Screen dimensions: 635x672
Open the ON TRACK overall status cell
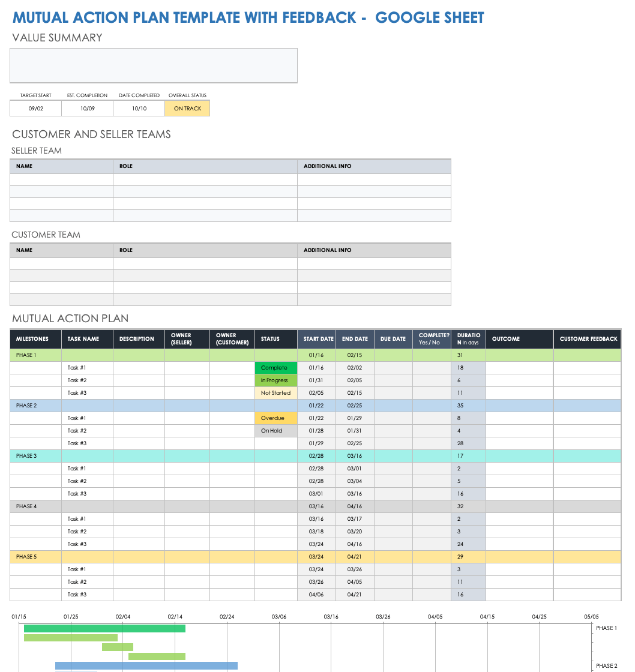[187, 109]
